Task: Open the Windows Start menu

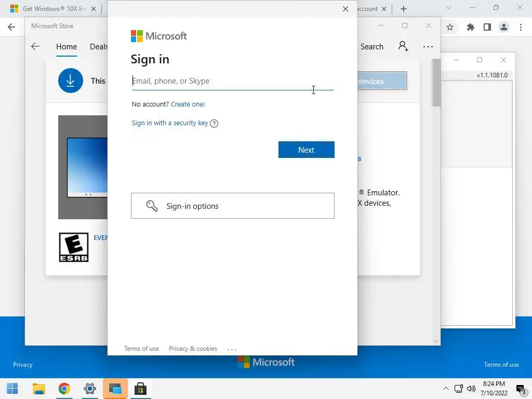Action: tap(12, 389)
